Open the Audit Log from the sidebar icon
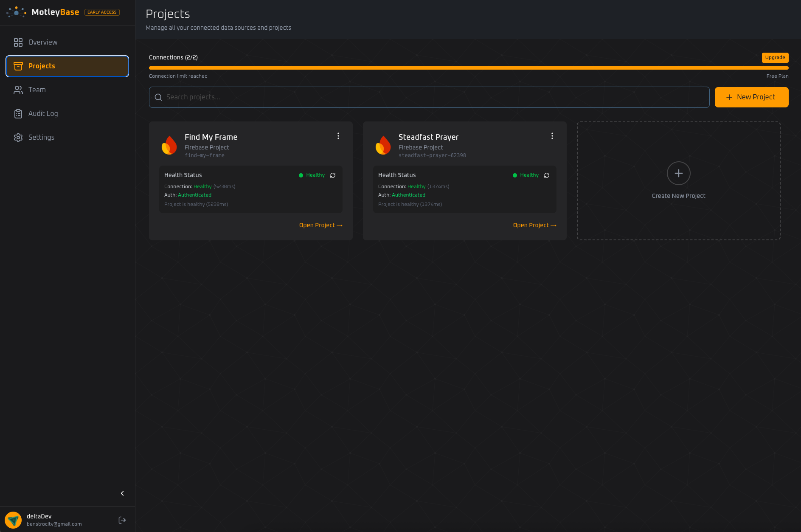Image resolution: width=801 pixels, height=532 pixels. [18, 113]
